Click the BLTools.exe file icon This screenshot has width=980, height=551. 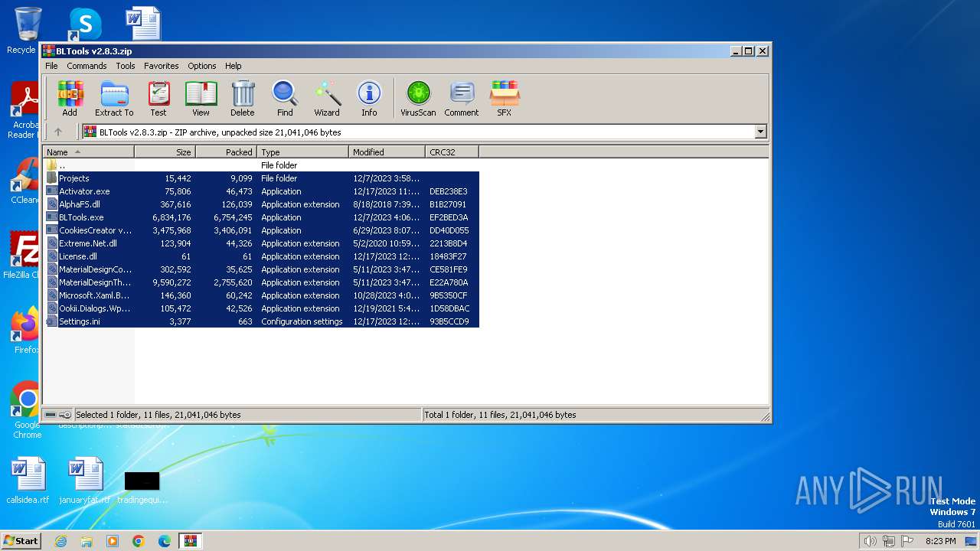(52, 217)
